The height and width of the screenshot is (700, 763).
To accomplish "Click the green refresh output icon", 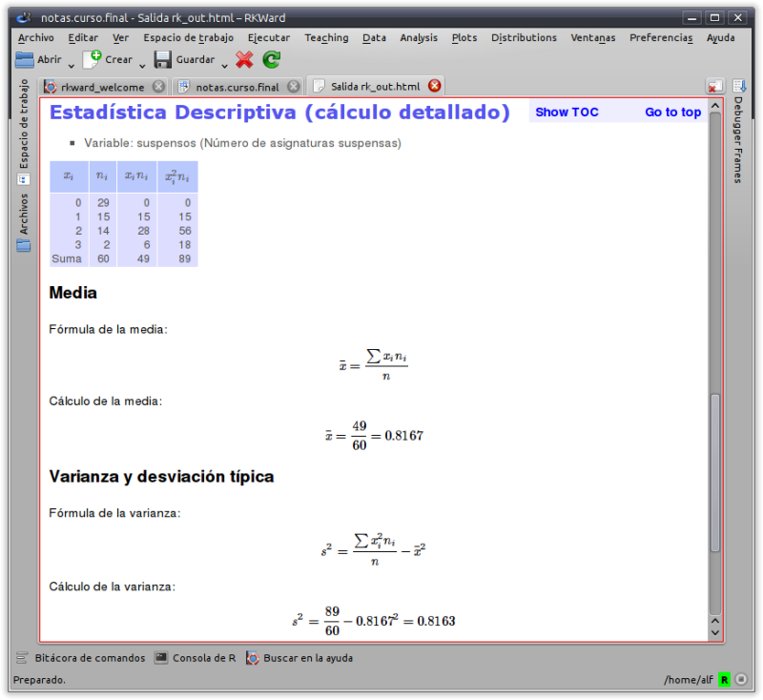I will [x=272, y=59].
